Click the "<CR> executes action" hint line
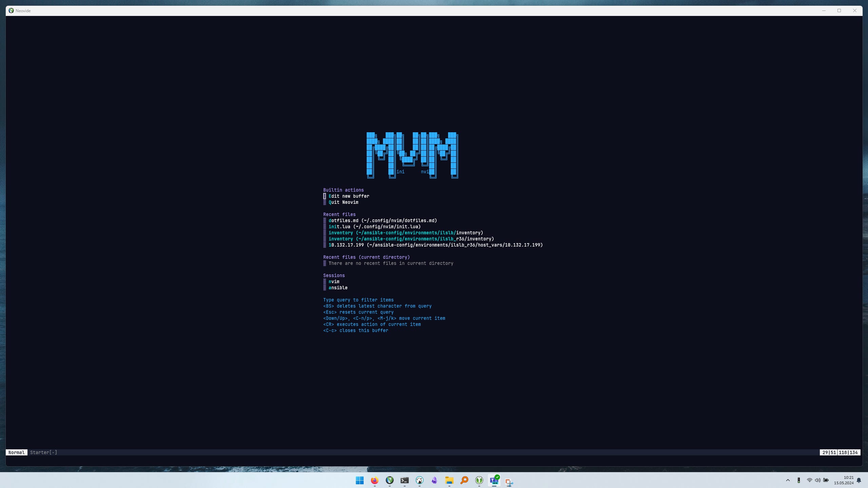868x488 pixels. point(372,324)
